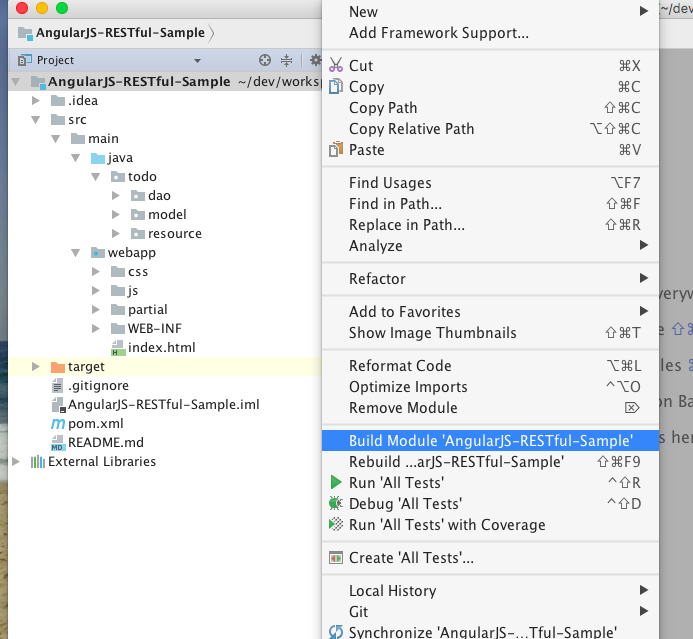Viewport: 693px width, 639px height.
Task: Choose Build Module 'AngularJS-RESTful-Sample'
Action: (x=490, y=441)
